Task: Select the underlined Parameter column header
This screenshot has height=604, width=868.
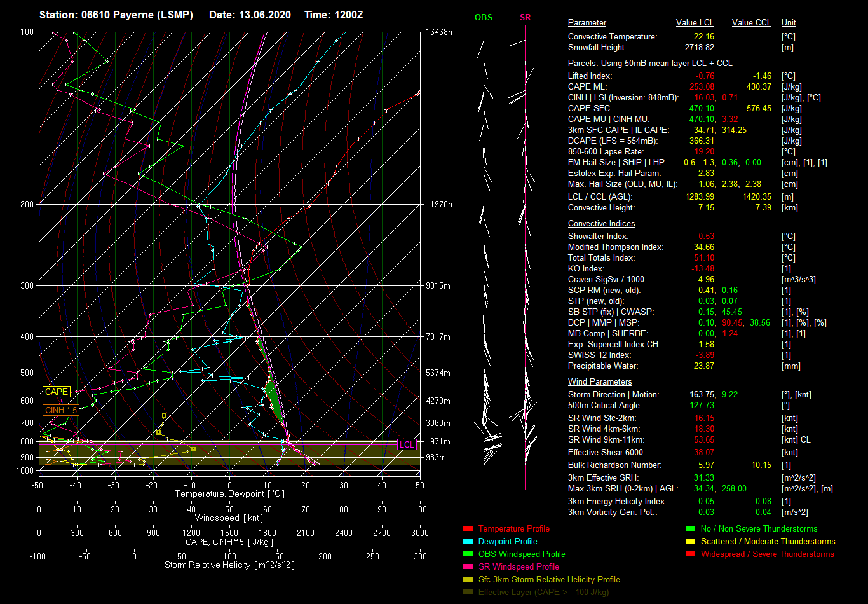Action: point(587,23)
